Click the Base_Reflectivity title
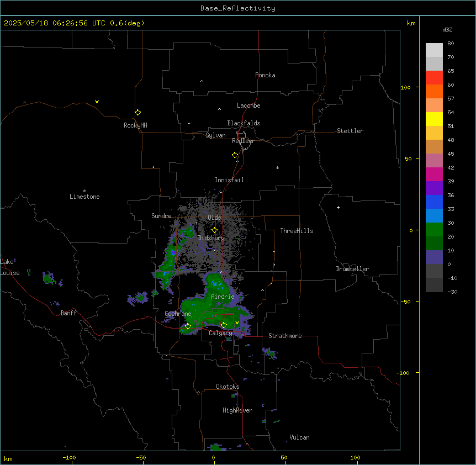Screen dimensions: 476x465 click(x=238, y=8)
